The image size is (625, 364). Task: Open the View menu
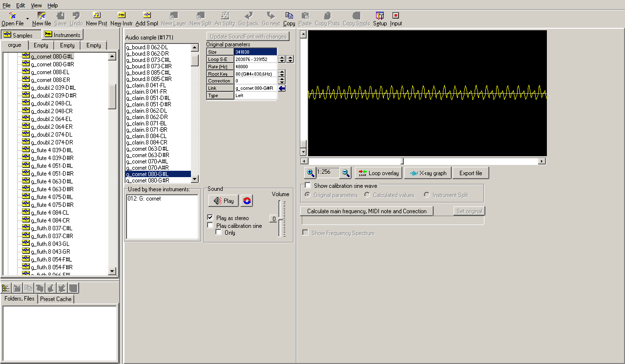[36, 5]
